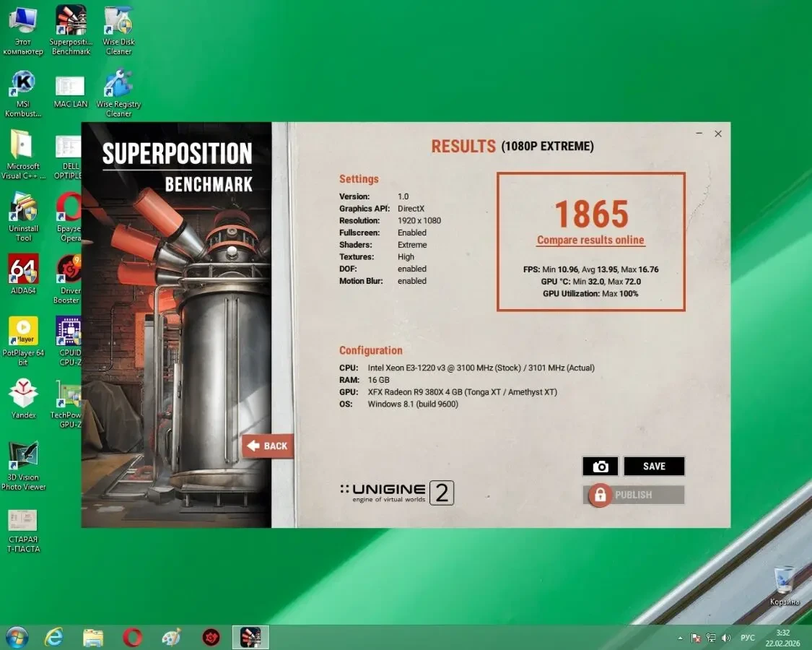Click the Shaders value Extreme
This screenshot has height=650, width=812.
412,245
